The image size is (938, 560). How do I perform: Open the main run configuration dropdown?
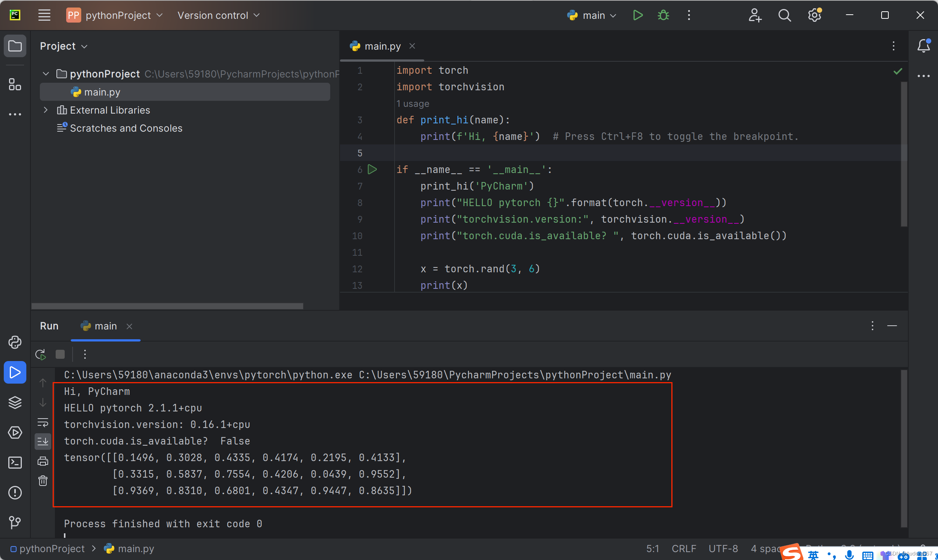pos(591,15)
